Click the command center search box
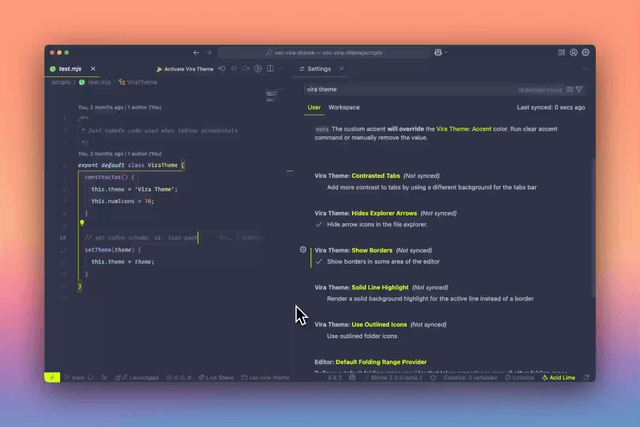Screen dimensions: 640x427 [x=323, y=53]
